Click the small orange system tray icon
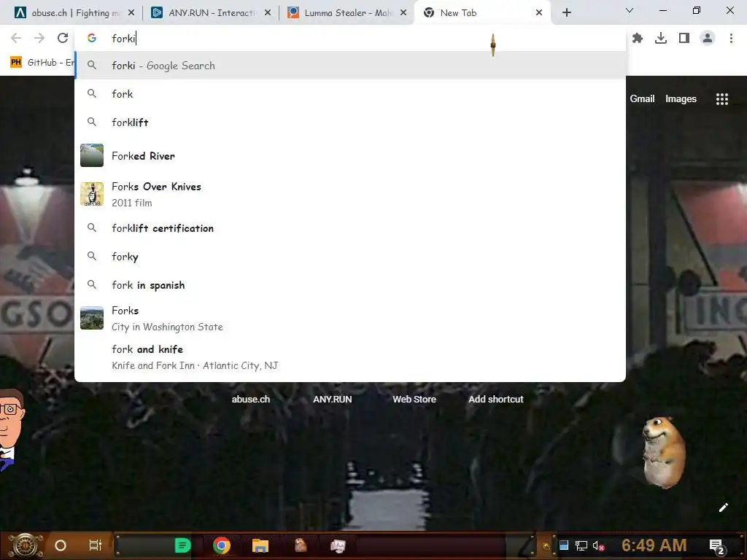 [546, 546]
